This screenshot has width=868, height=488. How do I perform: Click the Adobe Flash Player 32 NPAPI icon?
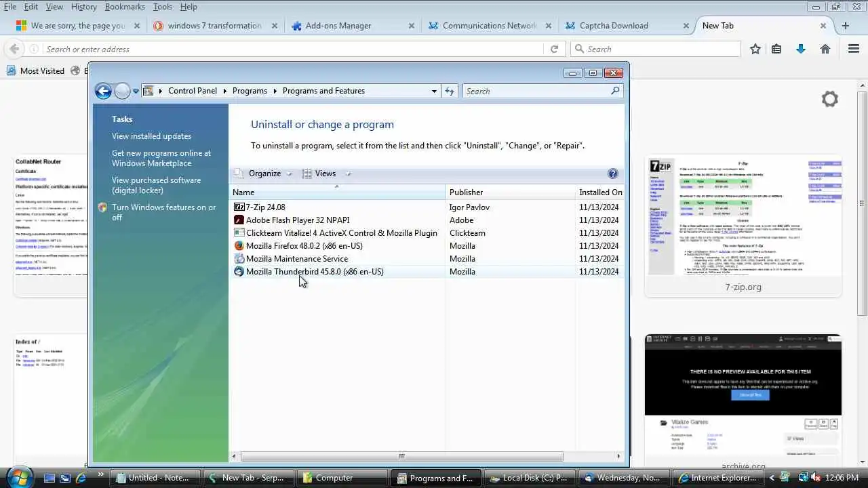(239, 220)
